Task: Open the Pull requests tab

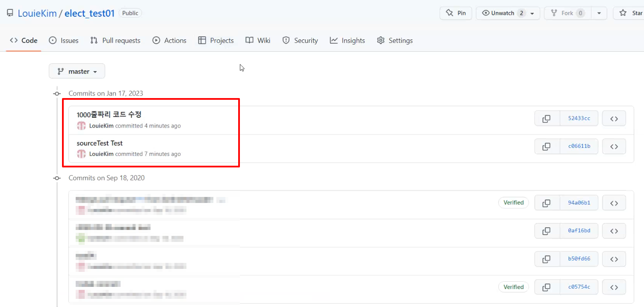Action: coord(115,41)
